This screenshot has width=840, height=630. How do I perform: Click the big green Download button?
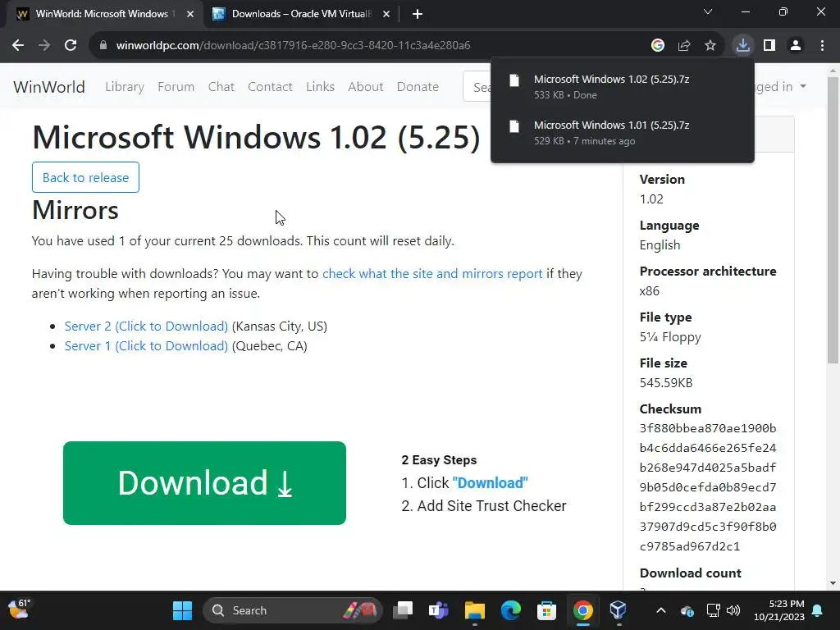pos(204,483)
